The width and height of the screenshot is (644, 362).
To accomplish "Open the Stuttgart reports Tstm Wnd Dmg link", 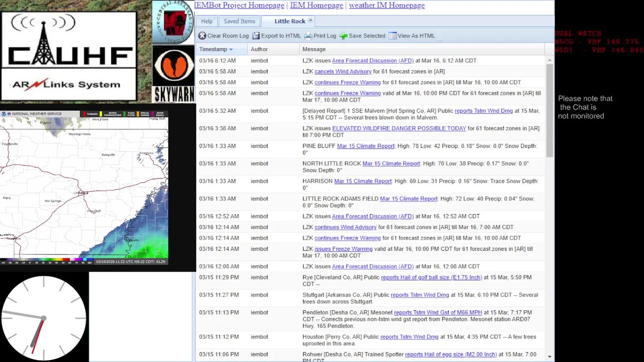I will (420, 295).
